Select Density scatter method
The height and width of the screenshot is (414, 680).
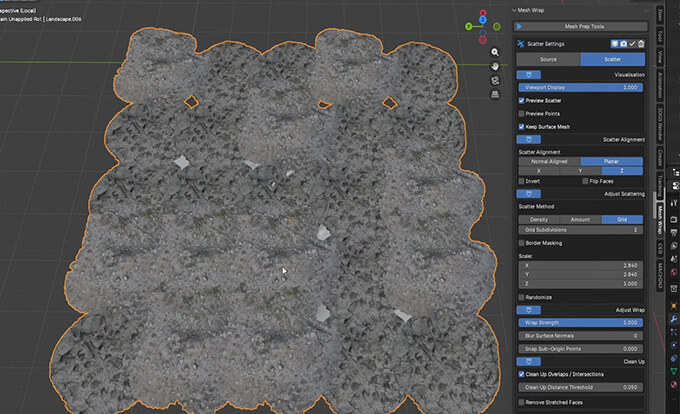(538, 219)
